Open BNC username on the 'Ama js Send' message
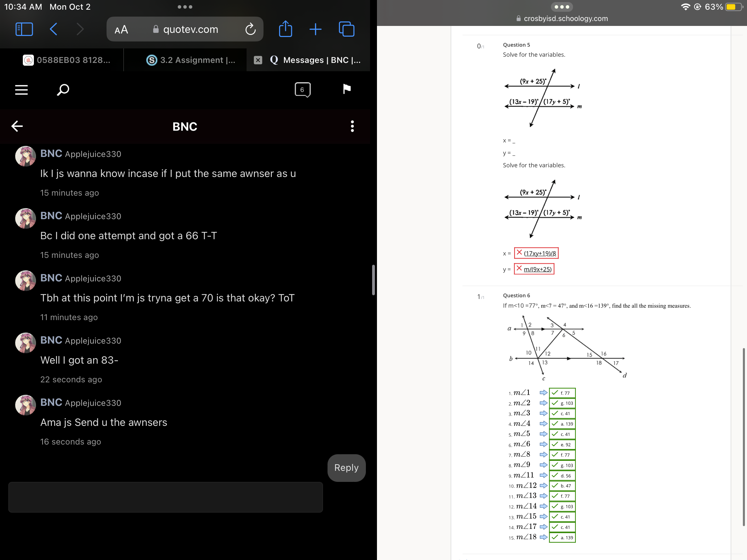747x560 pixels. (51, 402)
